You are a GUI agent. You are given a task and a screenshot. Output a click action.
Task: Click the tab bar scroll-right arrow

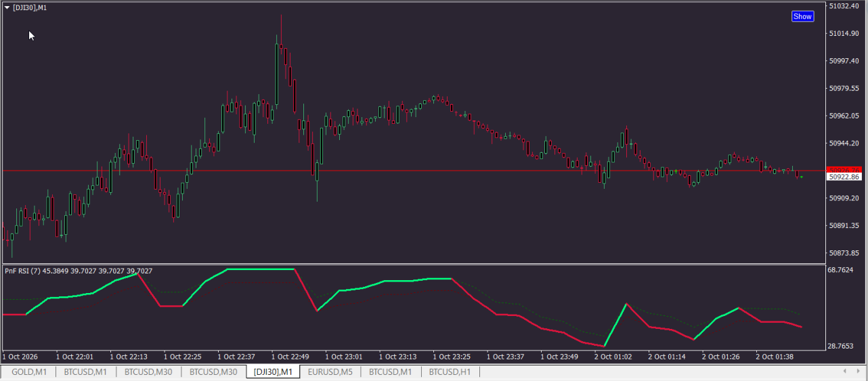pos(859,371)
